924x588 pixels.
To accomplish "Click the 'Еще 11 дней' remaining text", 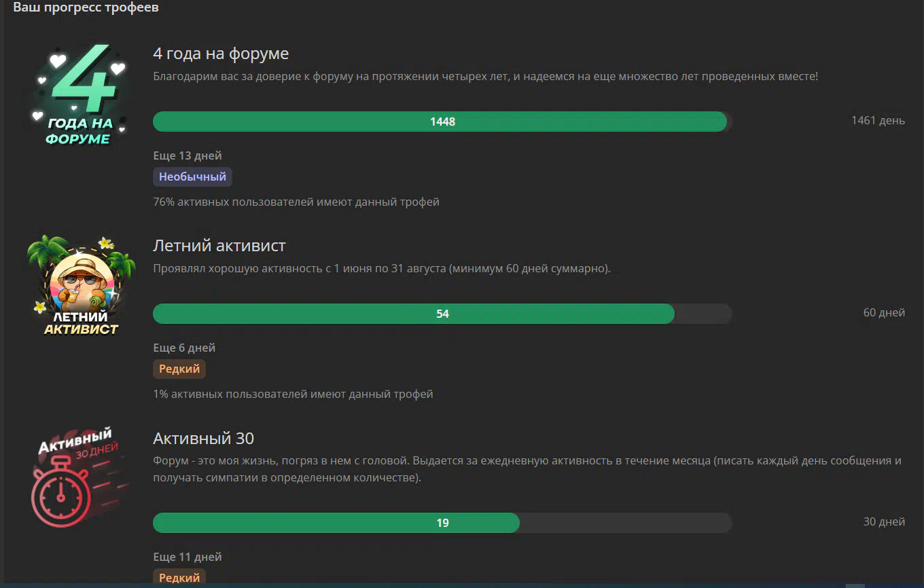I will coord(188,557).
